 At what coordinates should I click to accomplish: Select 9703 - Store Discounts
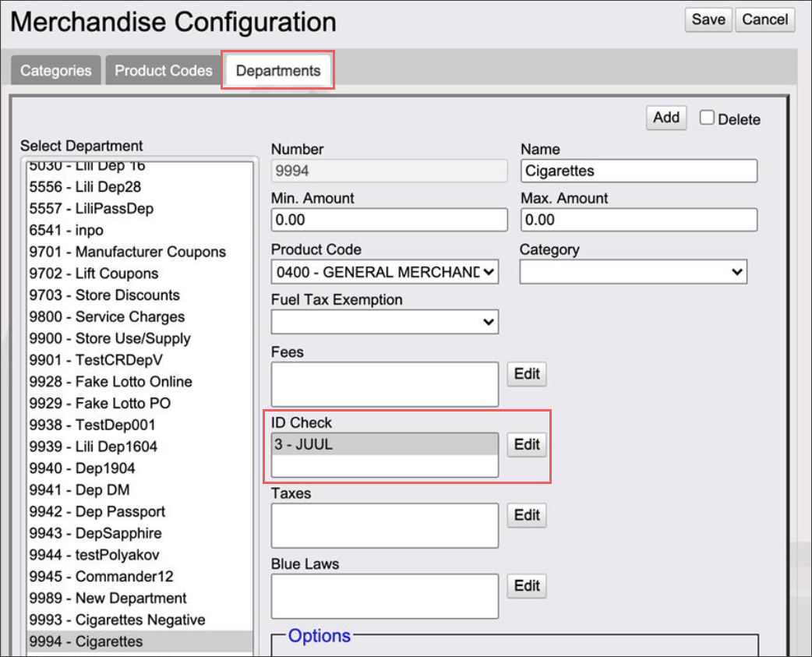139,295
